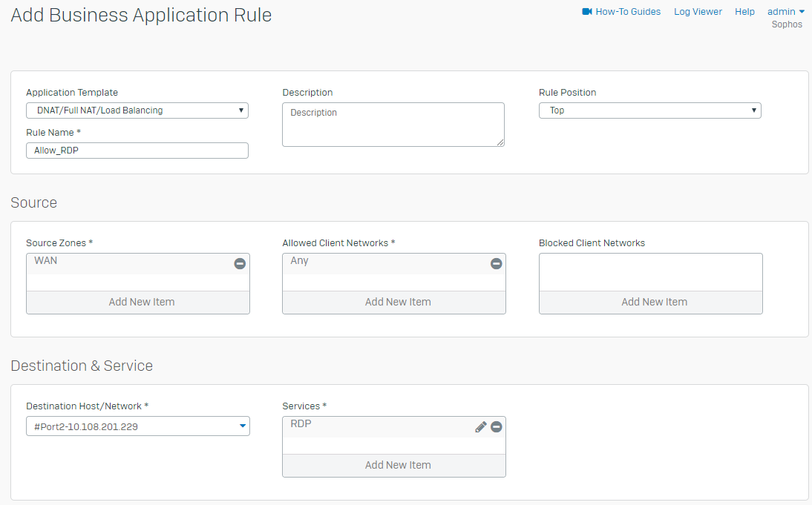Remove WAN from Source Zones
Image resolution: width=812 pixels, height=505 pixels.
pos(240,263)
